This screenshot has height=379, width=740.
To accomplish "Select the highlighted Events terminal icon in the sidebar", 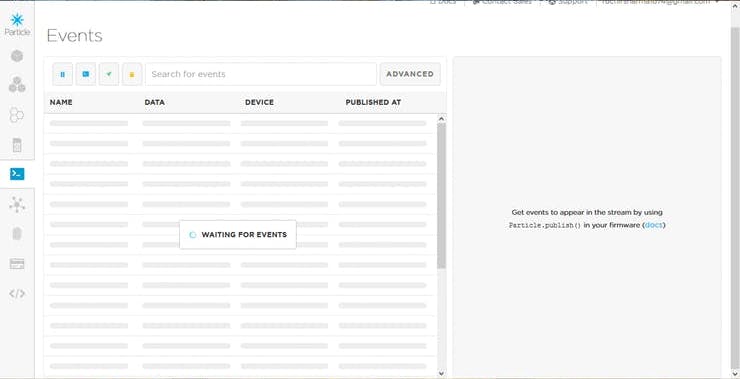I will coord(17,174).
